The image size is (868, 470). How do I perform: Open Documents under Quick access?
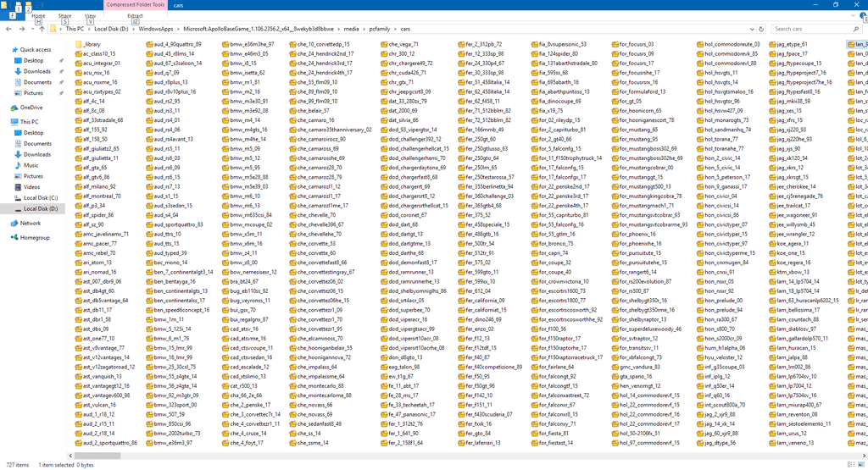coord(37,82)
